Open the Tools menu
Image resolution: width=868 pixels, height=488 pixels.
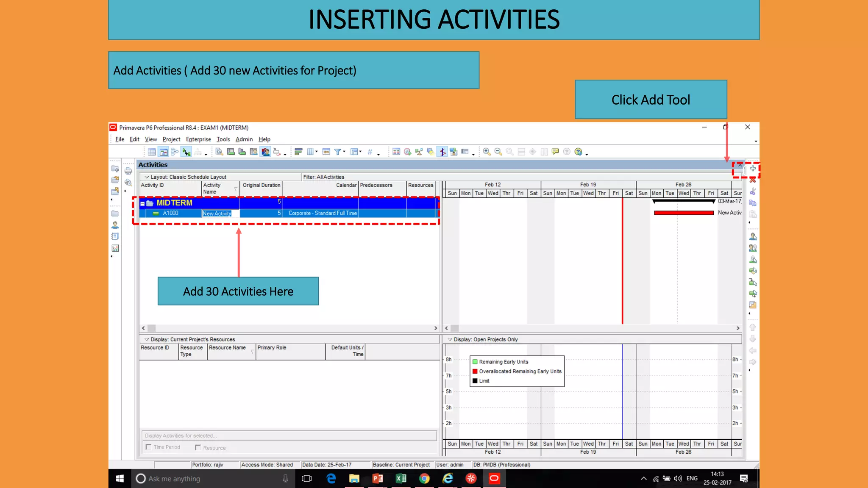223,139
